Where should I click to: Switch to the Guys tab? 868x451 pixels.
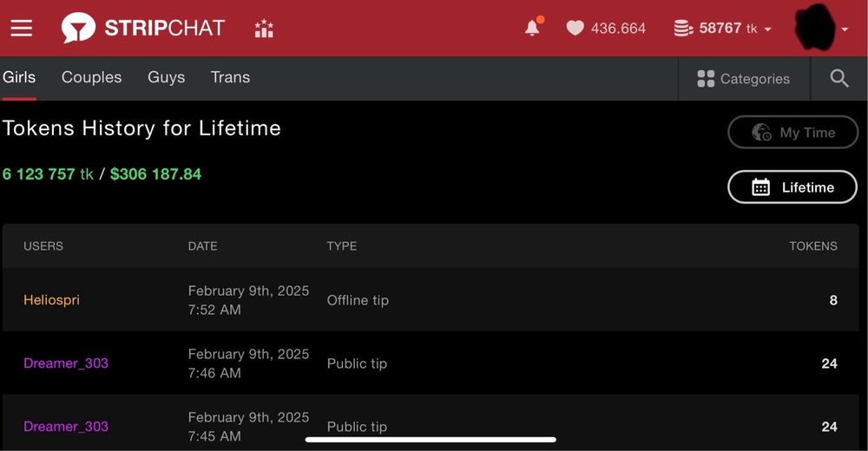(x=166, y=77)
